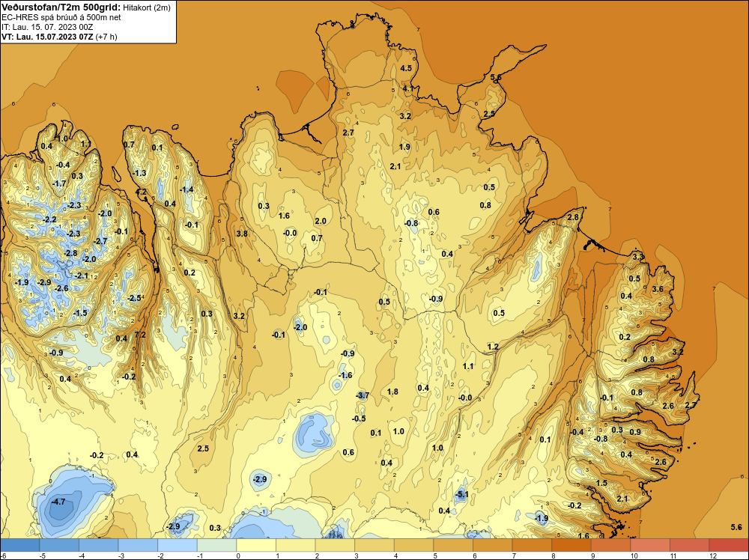Select the 'EC-HRES spá brúuð á 500m net' line
Screen dimensions: 749x560
pos(61,17)
